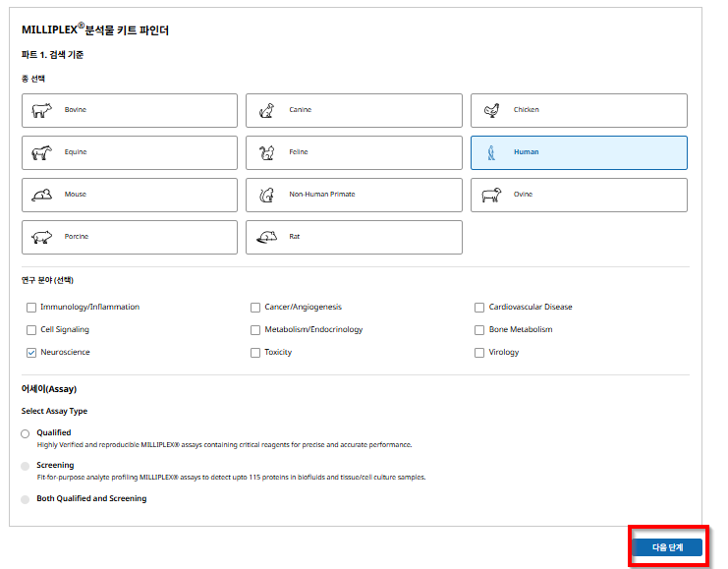Select the Bovine cow icon

41,110
